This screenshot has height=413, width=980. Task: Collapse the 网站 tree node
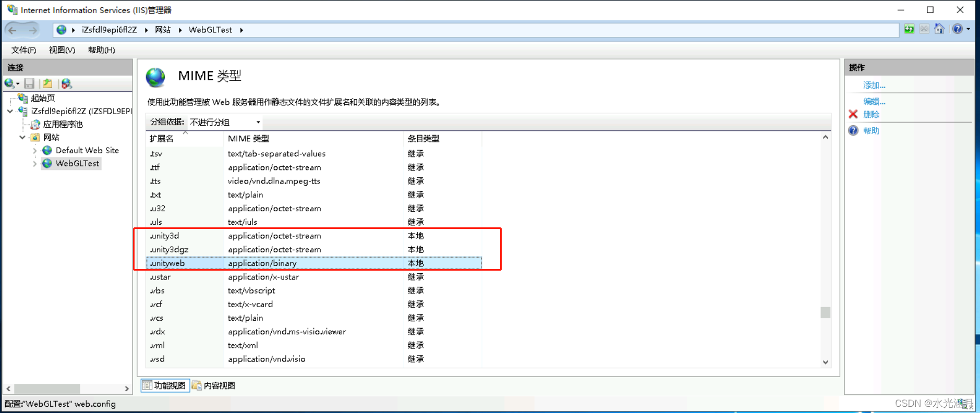tap(22, 137)
